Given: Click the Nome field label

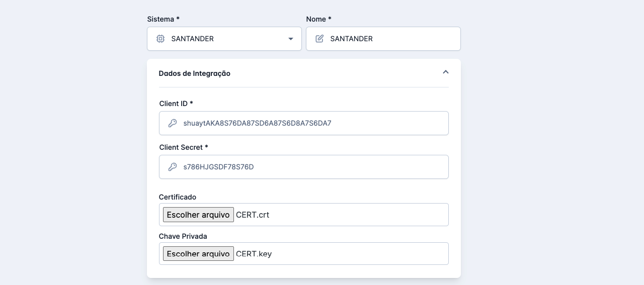Looking at the screenshot, I should tap(318, 19).
